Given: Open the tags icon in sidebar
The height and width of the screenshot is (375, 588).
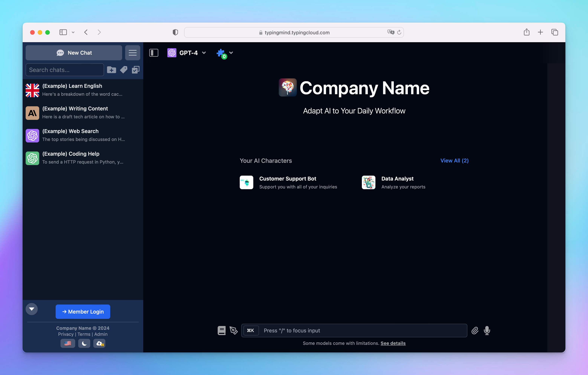Looking at the screenshot, I should coord(124,70).
